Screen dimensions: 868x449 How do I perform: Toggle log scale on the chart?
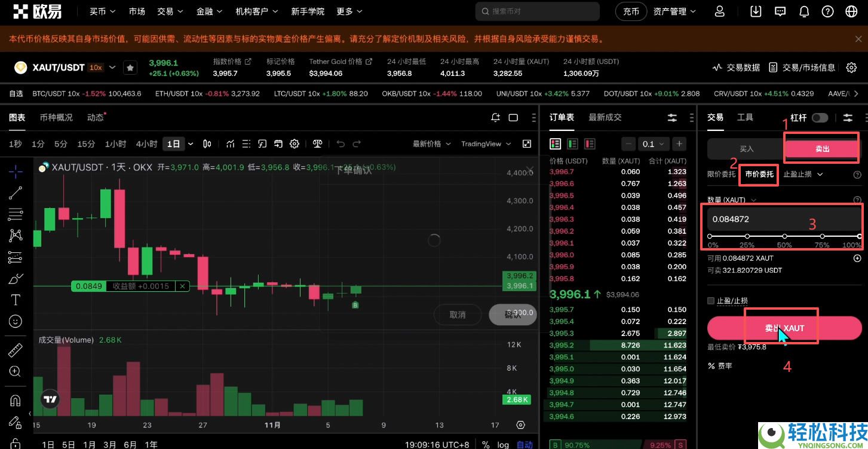(x=502, y=445)
